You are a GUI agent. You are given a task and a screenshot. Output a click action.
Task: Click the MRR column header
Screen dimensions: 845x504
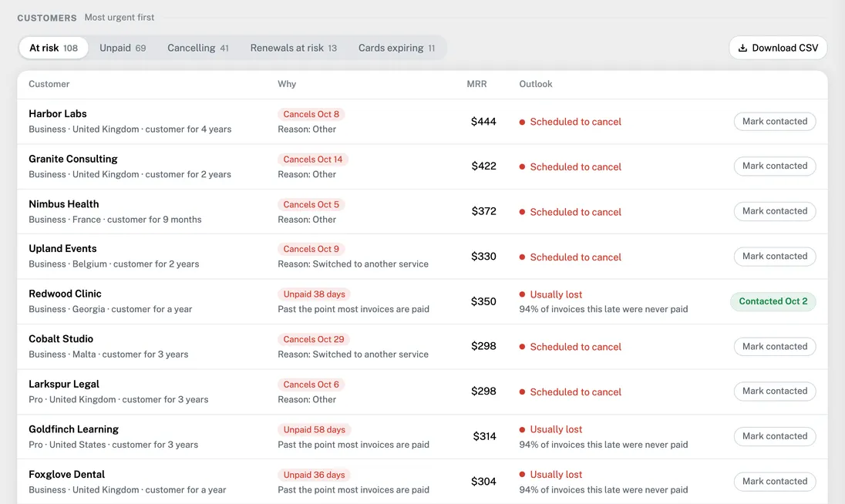476,84
